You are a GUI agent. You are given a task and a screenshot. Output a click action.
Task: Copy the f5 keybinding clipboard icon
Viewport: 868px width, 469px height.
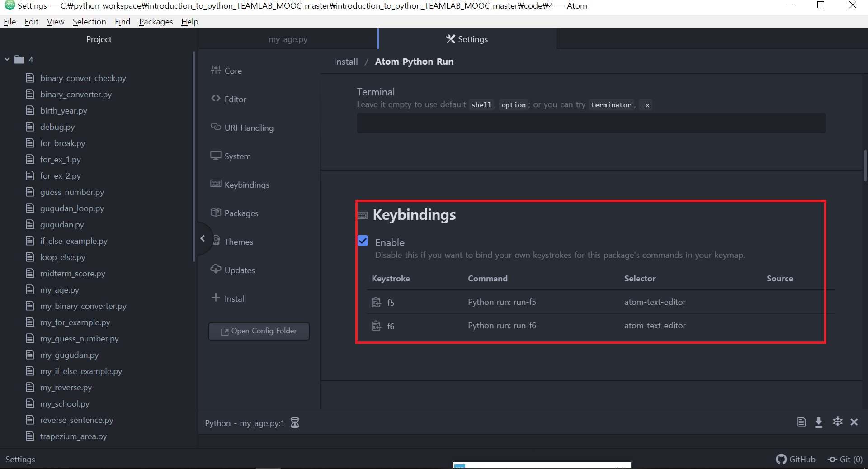[x=376, y=302]
